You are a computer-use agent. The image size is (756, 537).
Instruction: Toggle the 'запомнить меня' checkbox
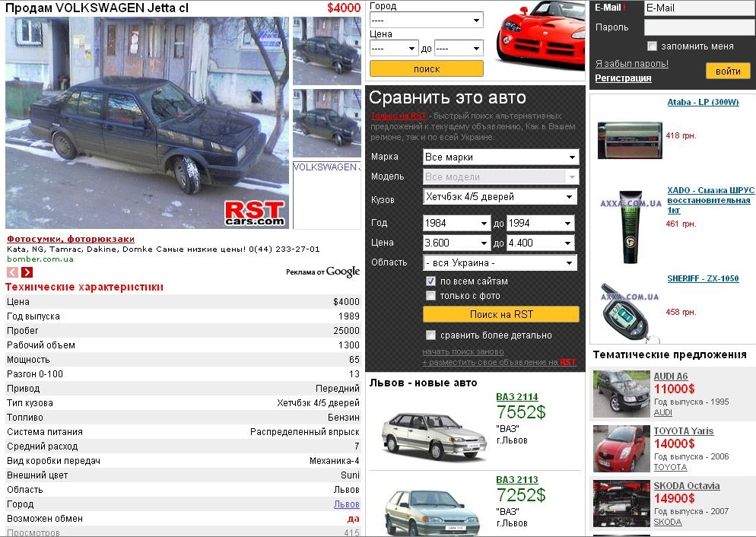652,46
